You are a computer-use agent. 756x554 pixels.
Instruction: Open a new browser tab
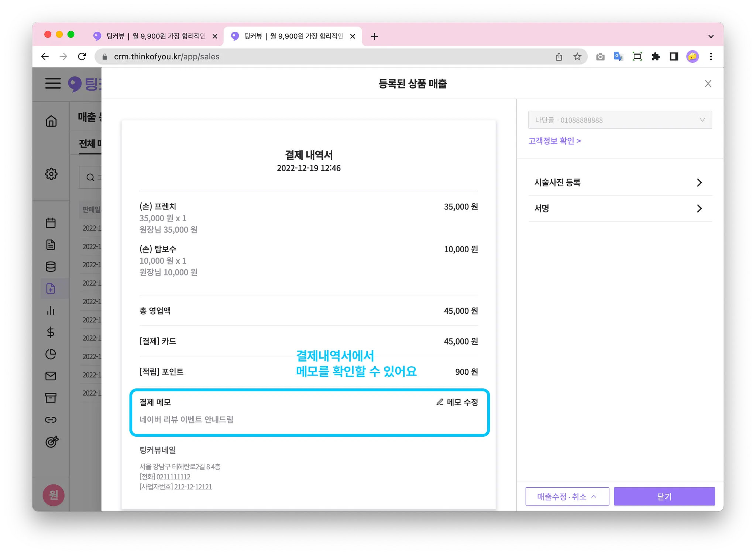374,36
